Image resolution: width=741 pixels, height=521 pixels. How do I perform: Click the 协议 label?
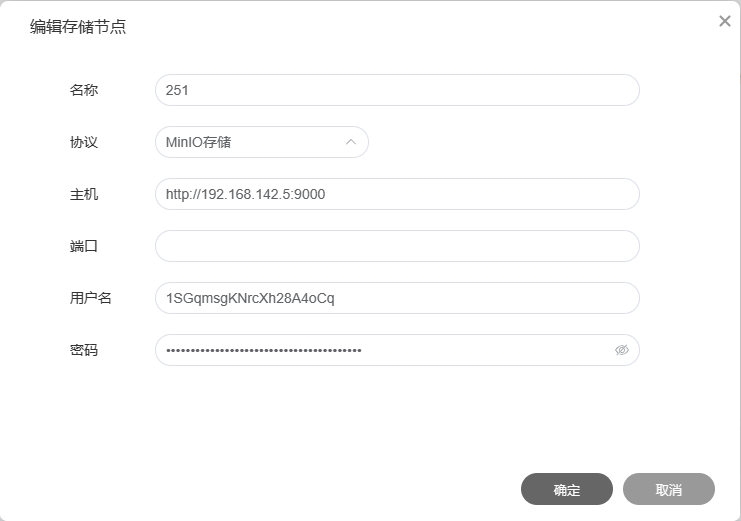tap(84, 142)
